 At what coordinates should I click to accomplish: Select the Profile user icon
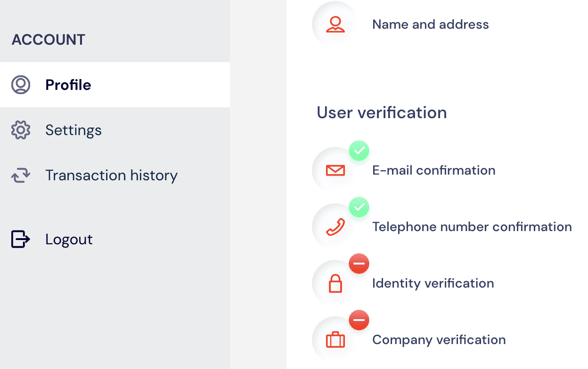pyautogui.click(x=20, y=85)
